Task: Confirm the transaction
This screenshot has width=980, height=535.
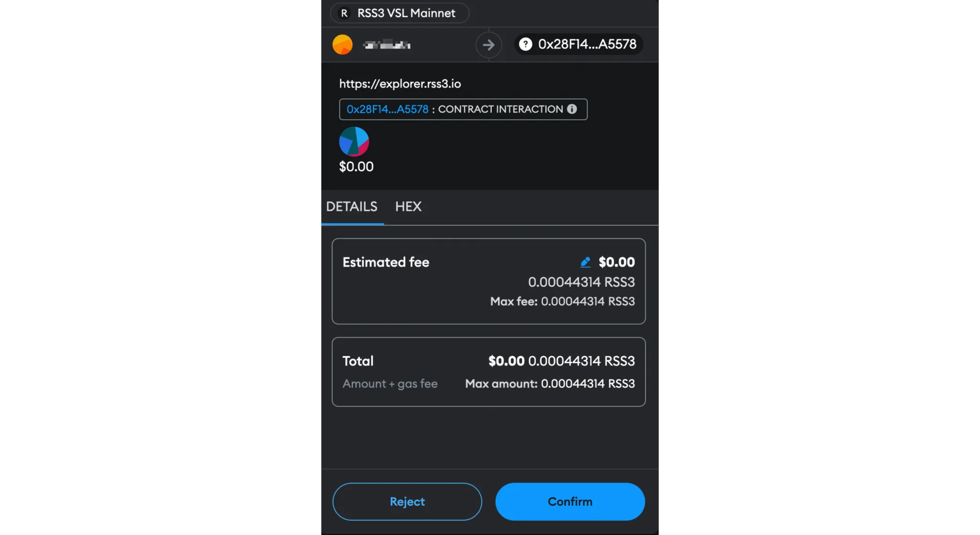Action: (570, 502)
